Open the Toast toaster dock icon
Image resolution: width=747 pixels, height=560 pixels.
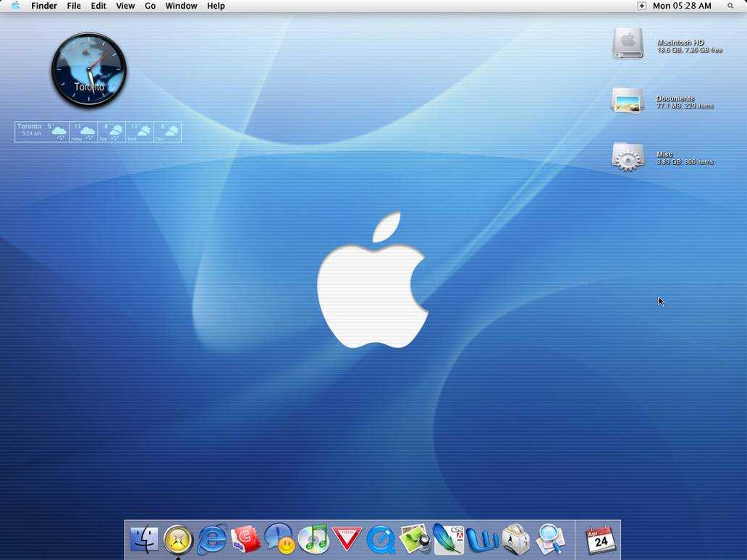click(516, 540)
